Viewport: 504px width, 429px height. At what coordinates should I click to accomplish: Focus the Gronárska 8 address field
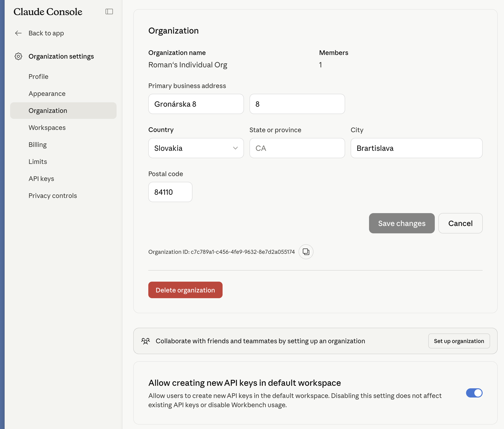(196, 104)
